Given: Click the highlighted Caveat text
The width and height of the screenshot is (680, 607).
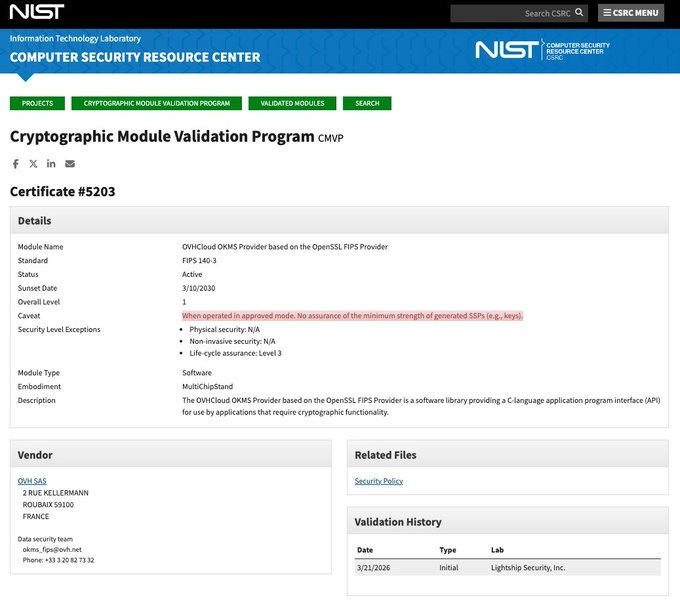Looking at the screenshot, I should 352,315.
